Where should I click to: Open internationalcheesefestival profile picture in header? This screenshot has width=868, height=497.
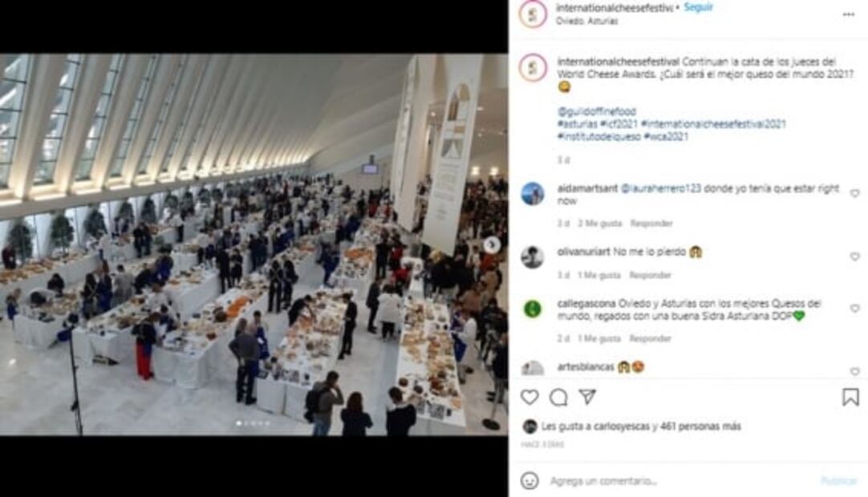pos(533,14)
